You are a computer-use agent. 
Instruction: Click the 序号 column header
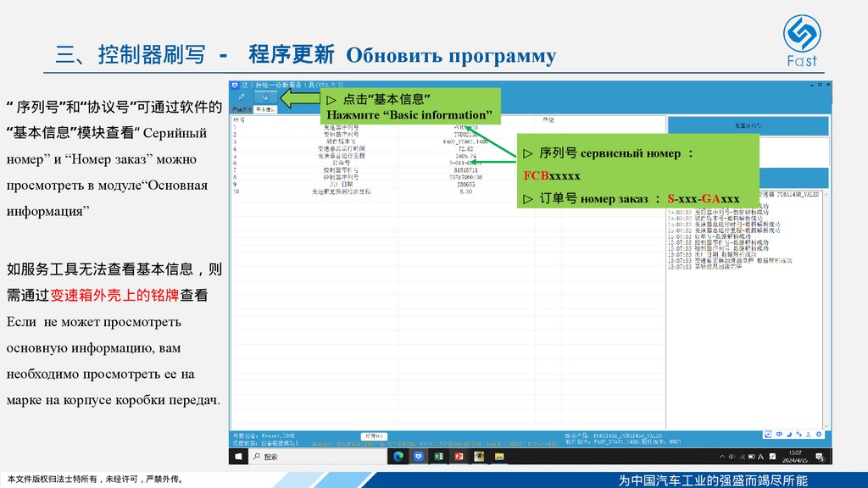pyautogui.click(x=239, y=119)
